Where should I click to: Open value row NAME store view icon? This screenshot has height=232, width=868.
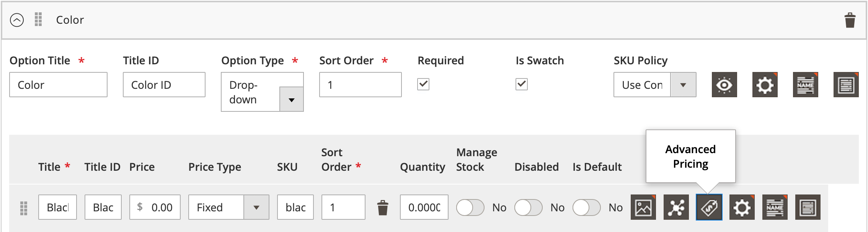click(775, 207)
